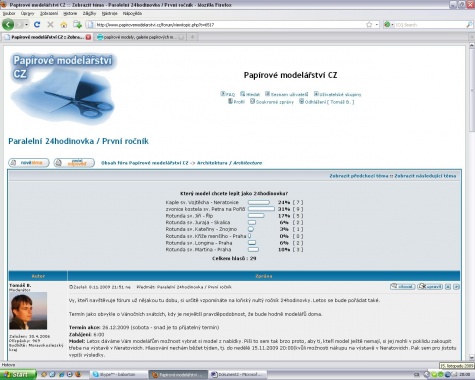The width and height of the screenshot is (475, 380).
Task: Reload the page with refresh icon
Action: point(37,24)
